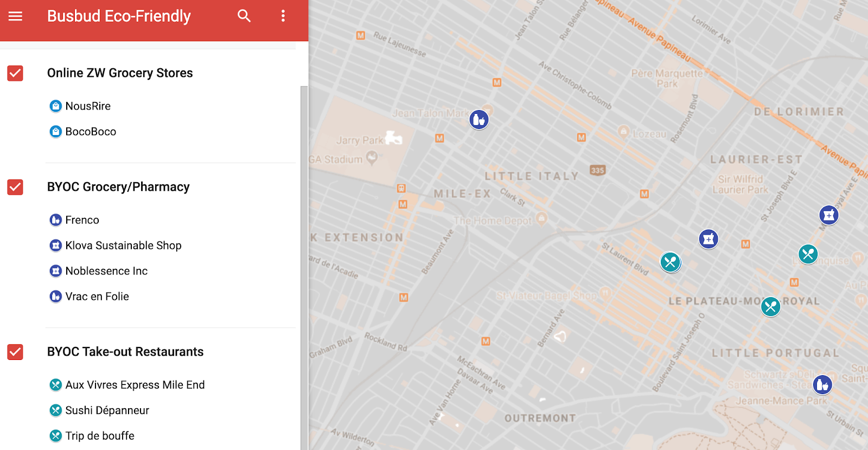The height and width of the screenshot is (450, 868).
Task: Click the BocoBoco shopping bag icon
Action: (x=55, y=132)
